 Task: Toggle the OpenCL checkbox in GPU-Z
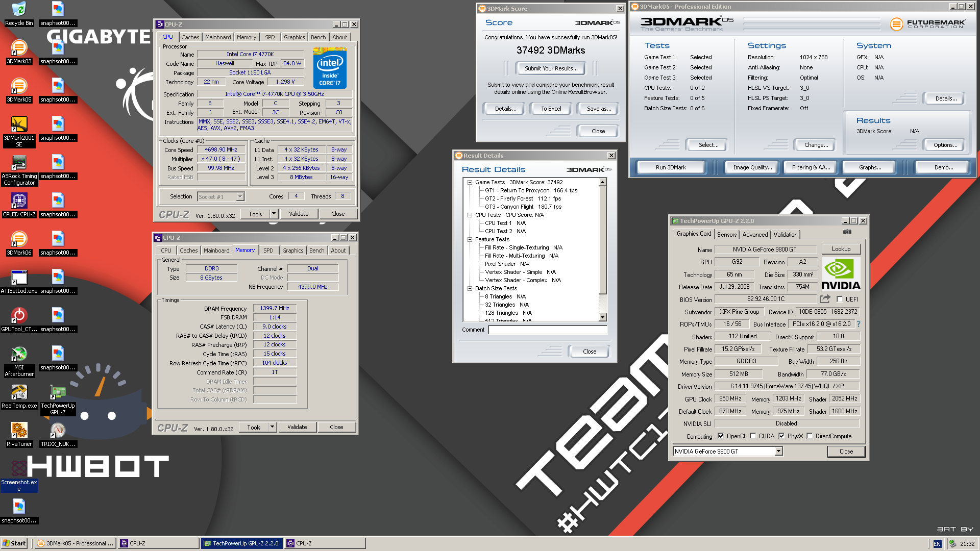point(721,436)
